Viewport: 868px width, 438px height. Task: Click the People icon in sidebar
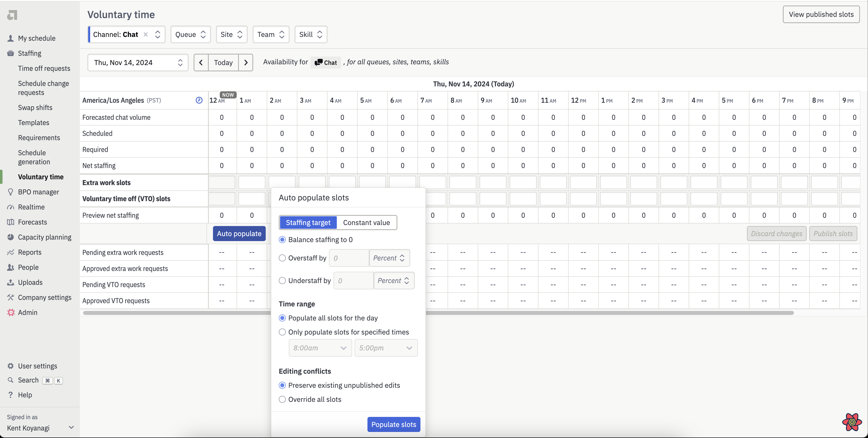[11, 267]
